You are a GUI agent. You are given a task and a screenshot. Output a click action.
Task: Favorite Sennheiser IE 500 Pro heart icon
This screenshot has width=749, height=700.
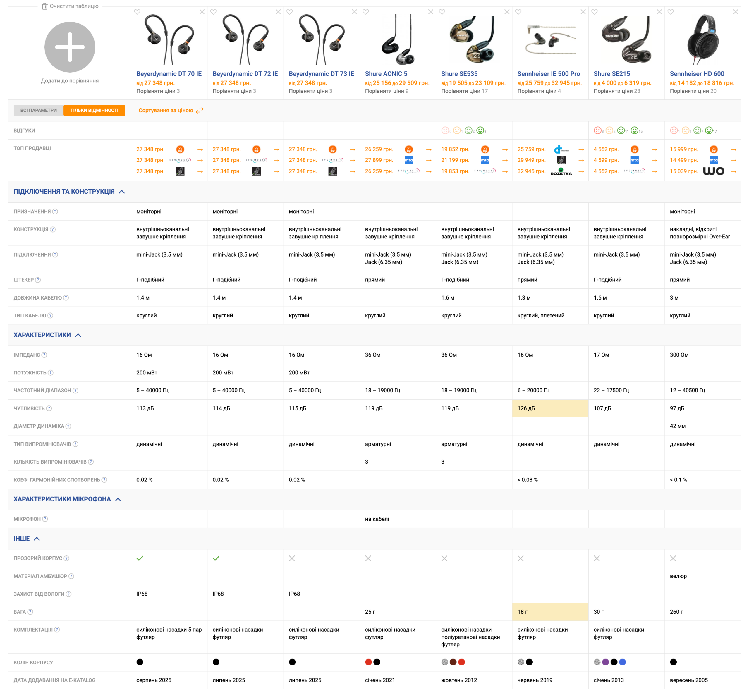click(x=518, y=12)
